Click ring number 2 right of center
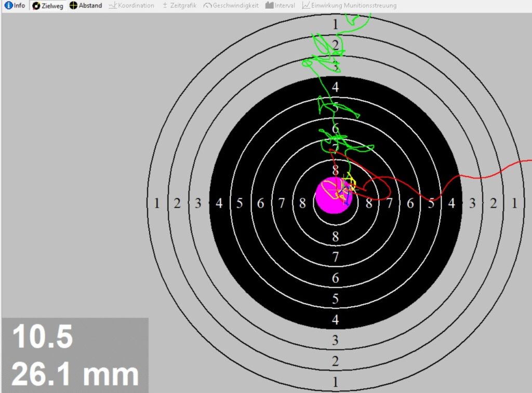 point(494,204)
